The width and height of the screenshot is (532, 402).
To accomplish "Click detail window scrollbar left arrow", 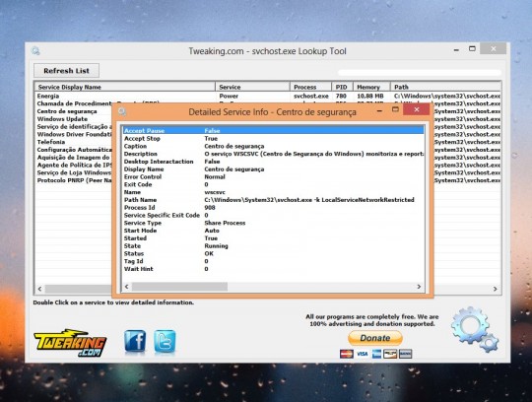I will click(x=126, y=287).
